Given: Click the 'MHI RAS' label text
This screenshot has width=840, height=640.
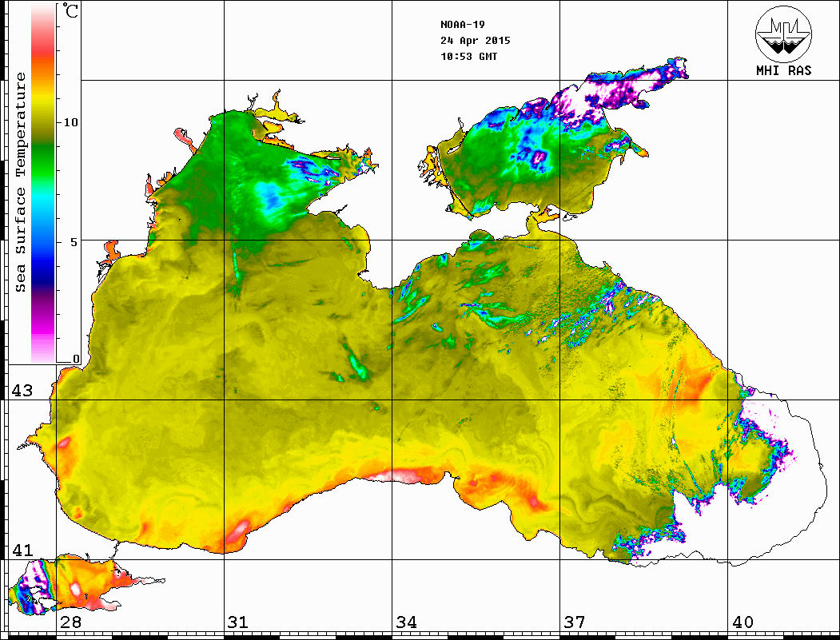Looking at the screenshot, I should [783, 70].
